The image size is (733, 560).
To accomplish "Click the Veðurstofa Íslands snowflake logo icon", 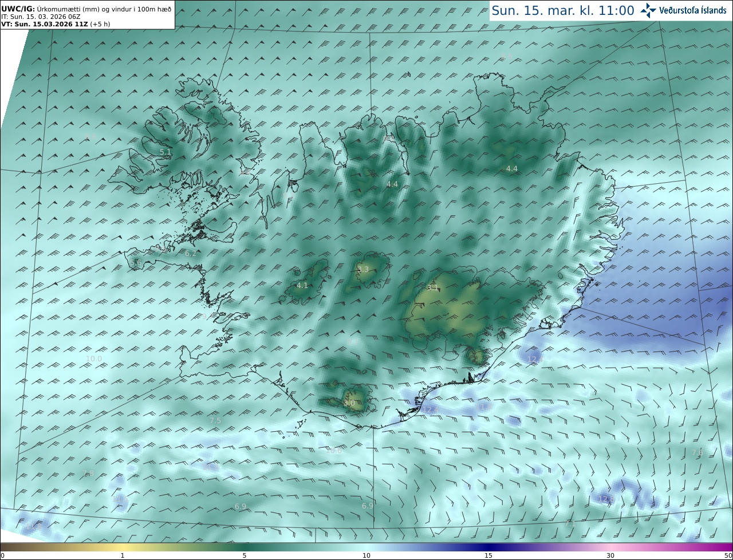I will (648, 10).
